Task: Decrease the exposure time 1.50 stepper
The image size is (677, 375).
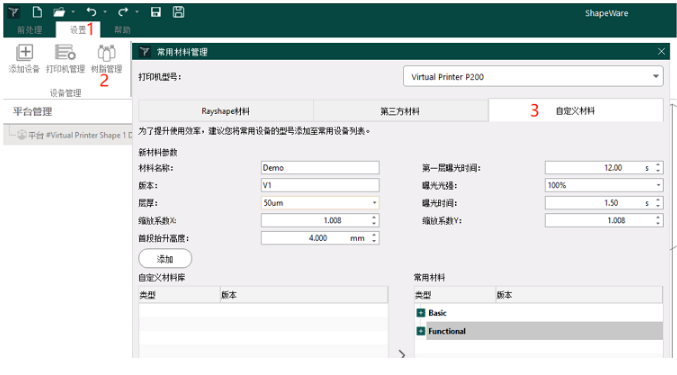Action: tap(658, 206)
